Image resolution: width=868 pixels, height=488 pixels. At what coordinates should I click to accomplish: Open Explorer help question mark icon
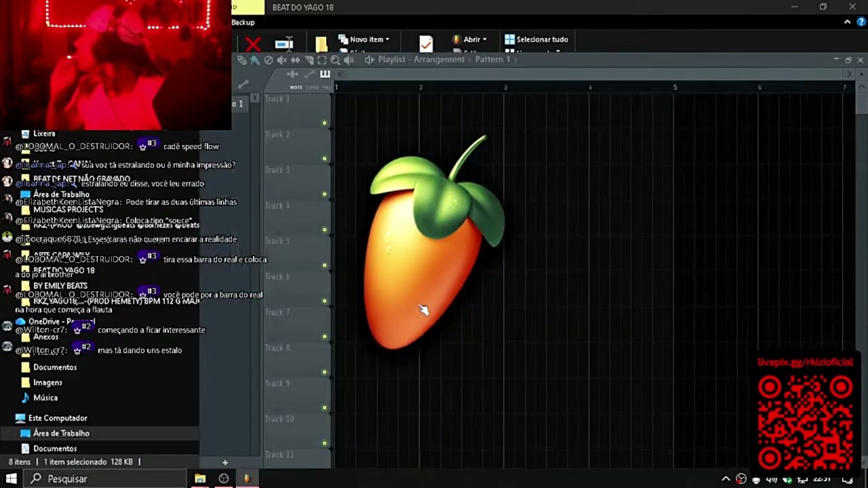coord(862,22)
